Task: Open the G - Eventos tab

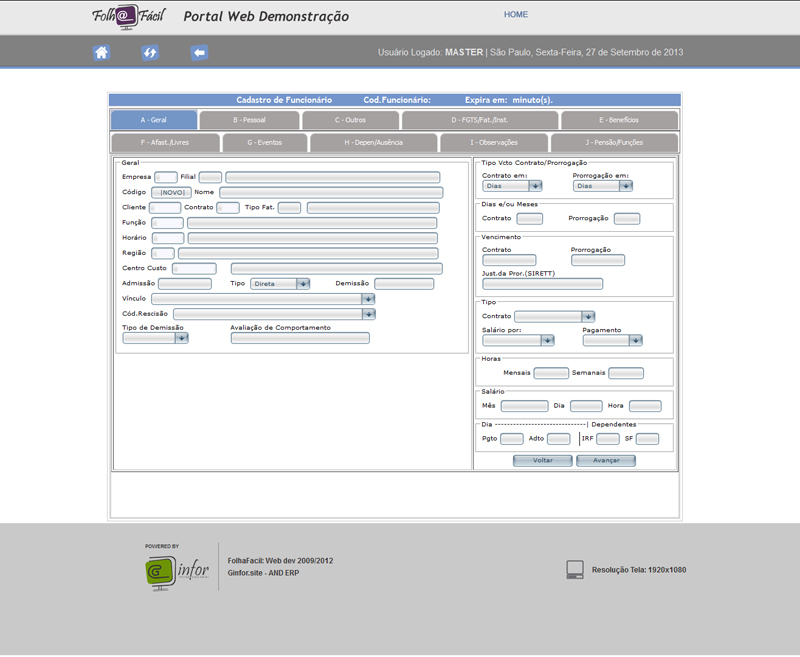Action: tap(265, 143)
